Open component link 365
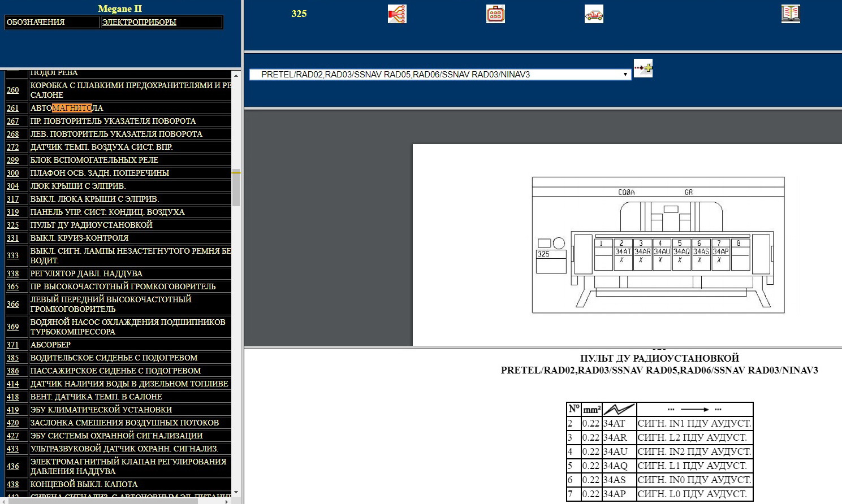842x504 pixels. (x=13, y=286)
